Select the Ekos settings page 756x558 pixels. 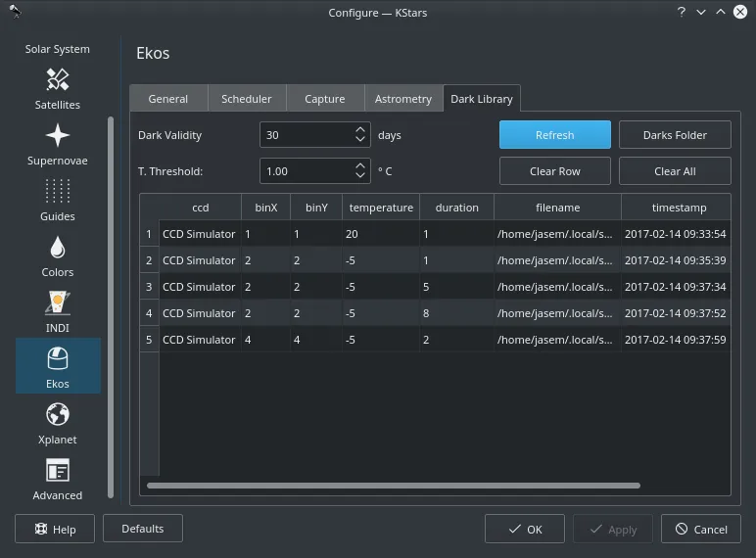[58, 366]
